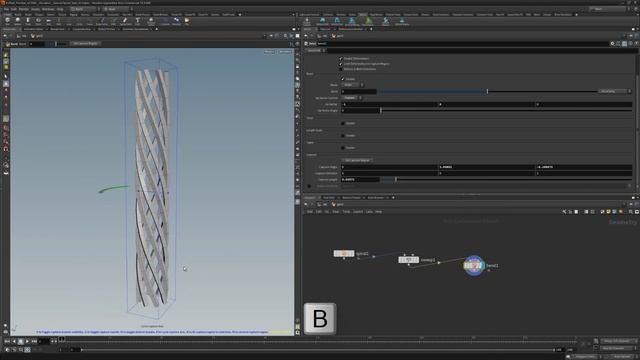Image resolution: width=640 pixels, height=360 pixels.
Task: Open dropdown at right of Bend slider
Action: 615,91
